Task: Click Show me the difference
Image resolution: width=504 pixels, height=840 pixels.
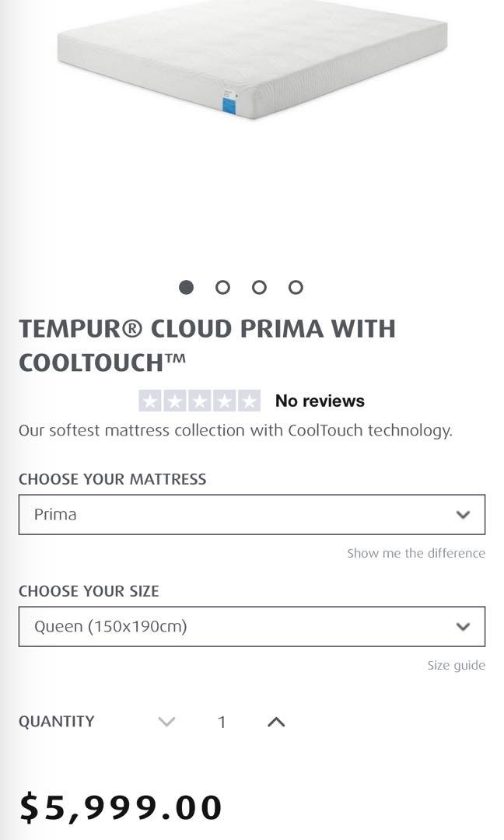Action: 416,553
